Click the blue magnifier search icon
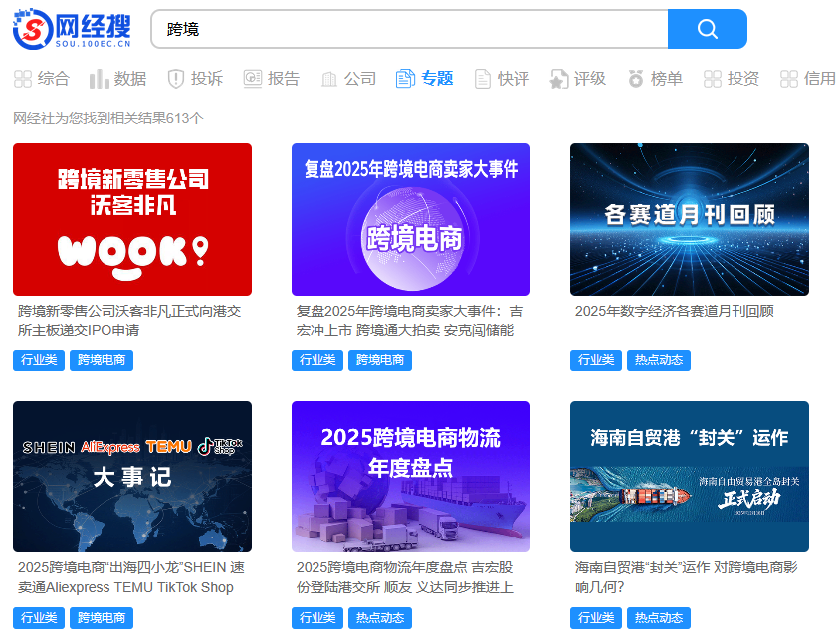 (707, 29)
